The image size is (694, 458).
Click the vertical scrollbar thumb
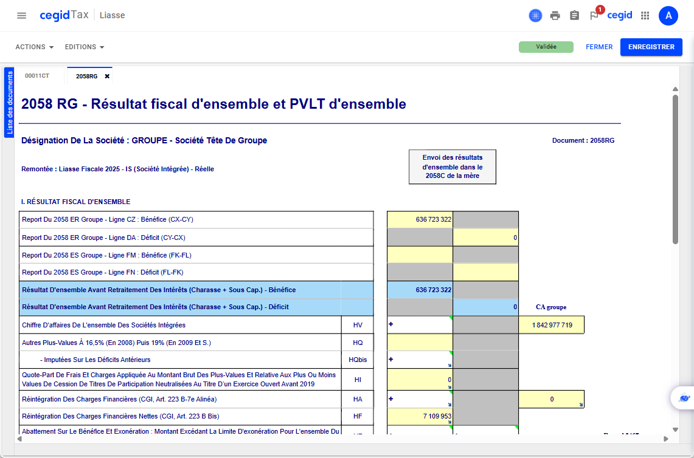pos(675,169)
